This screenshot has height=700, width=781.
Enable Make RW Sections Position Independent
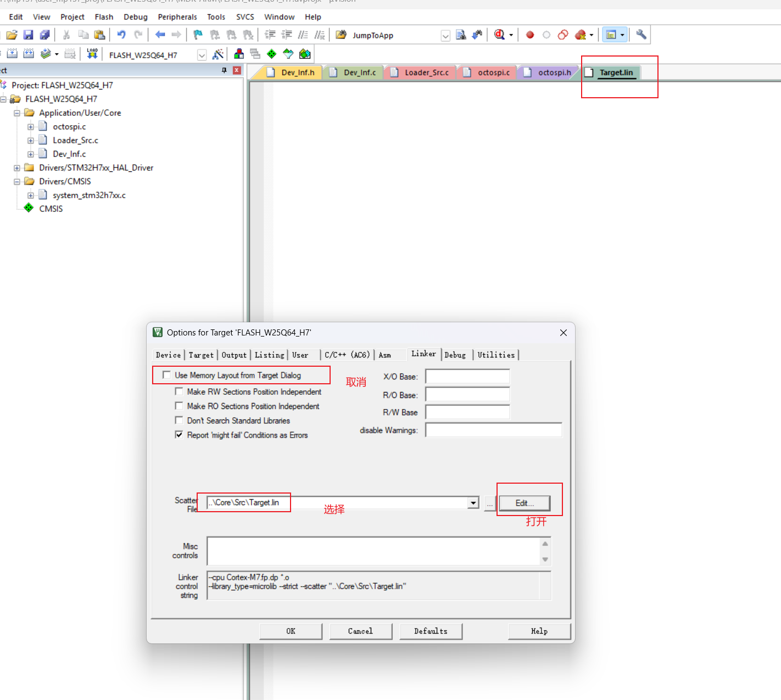click(178, 391)
